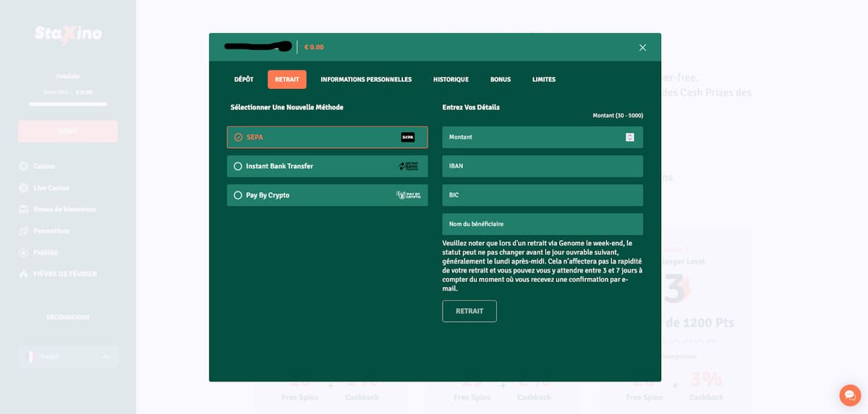Open the Historique tab

[451, 79]
